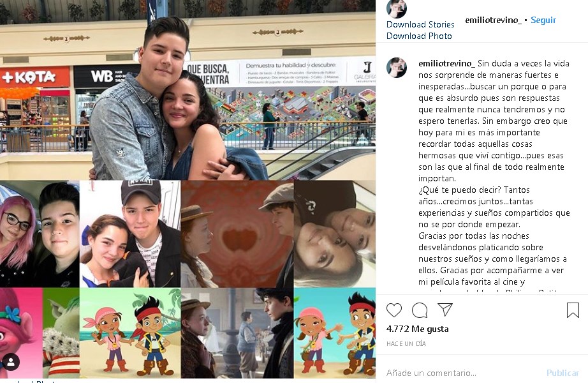Open the avatar beside the caption
Viewport: 588px width, 383px height.
[x=397, y=68]
